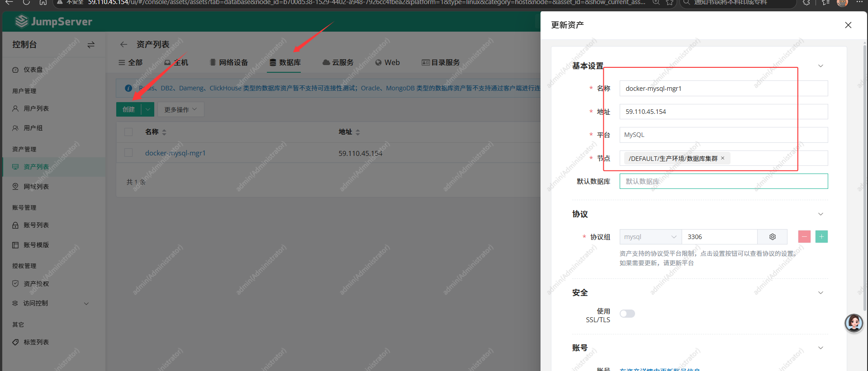This screenshot has width=868, height=371.
Task: Reload the page in the browser
Action: [x=26, y=3]
